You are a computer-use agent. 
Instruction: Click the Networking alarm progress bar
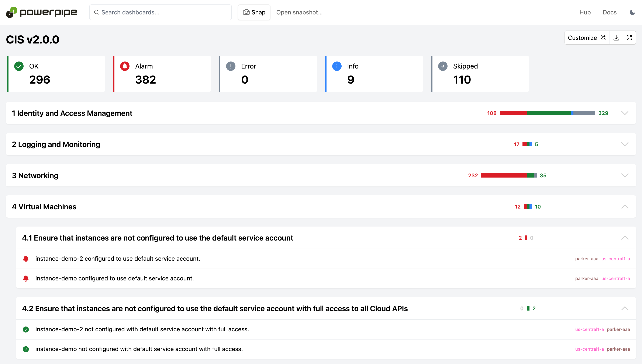(x=503, y=175)
